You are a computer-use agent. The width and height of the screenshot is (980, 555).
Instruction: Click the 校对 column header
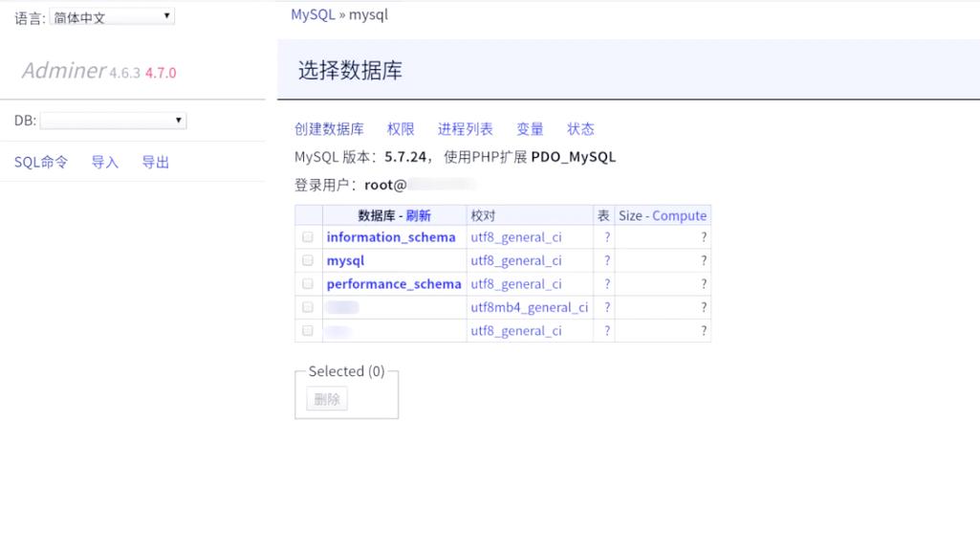pos(483,216)
